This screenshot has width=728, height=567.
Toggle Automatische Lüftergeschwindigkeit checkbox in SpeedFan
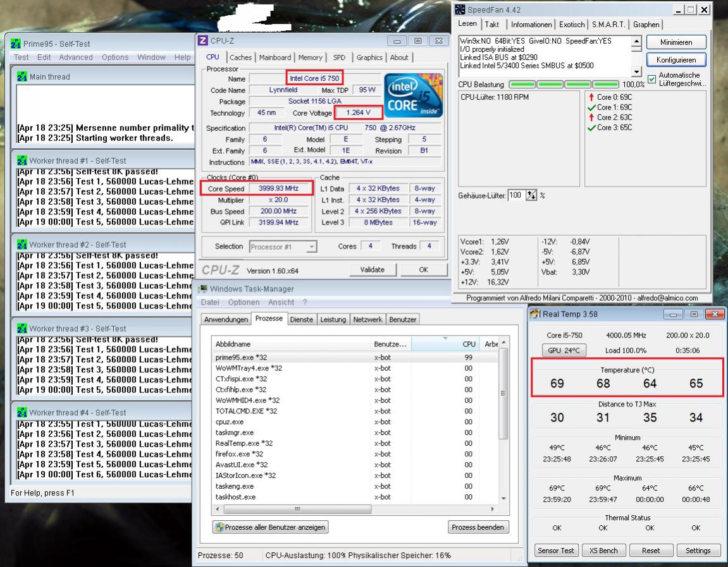coord(652,79)
